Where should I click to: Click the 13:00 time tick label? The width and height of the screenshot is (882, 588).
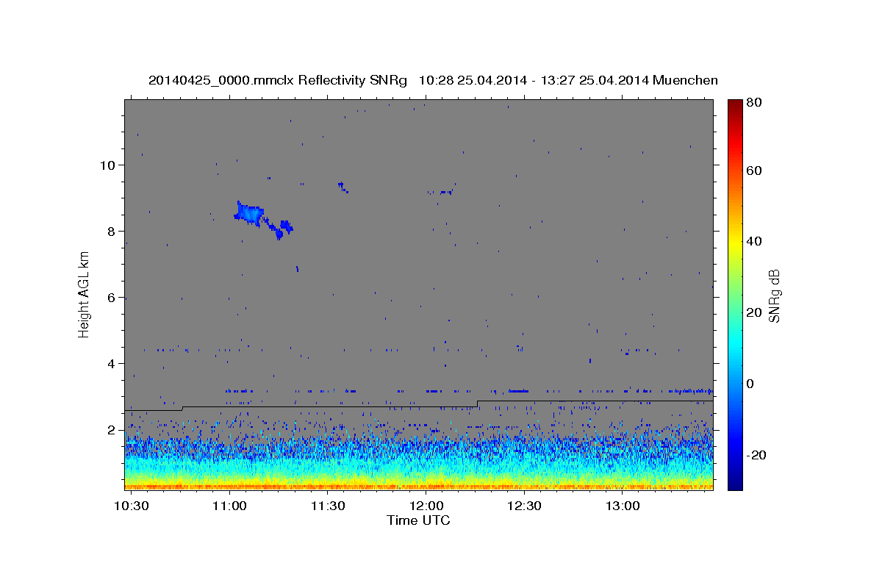(623, 506)
